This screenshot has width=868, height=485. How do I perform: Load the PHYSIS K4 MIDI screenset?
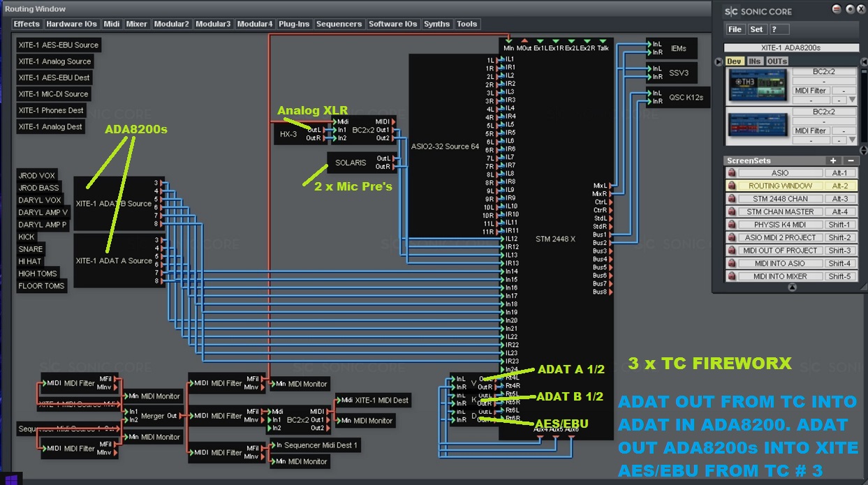[780, 225]
